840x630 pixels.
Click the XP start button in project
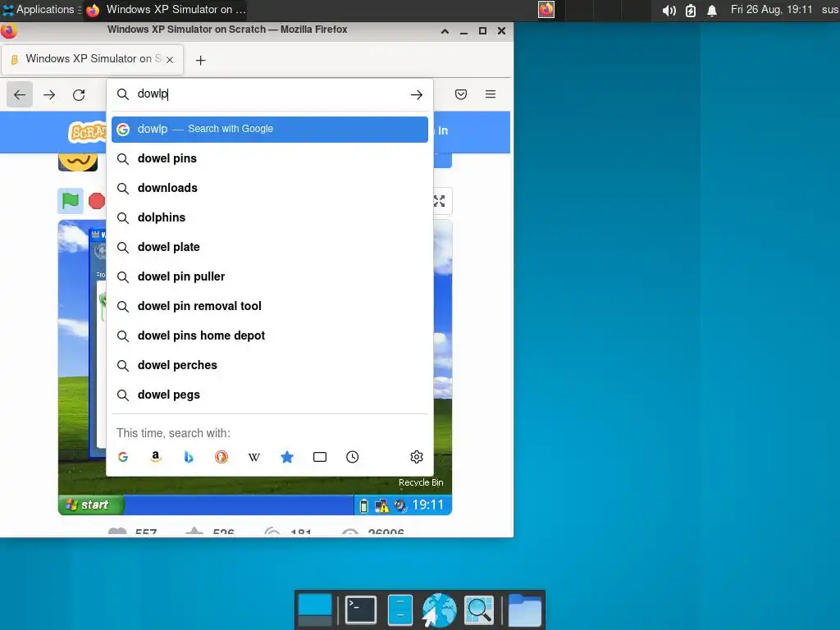89,505
